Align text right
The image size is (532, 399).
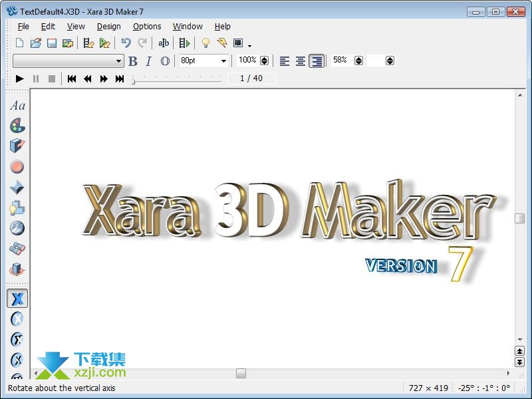click(x=317, y=61)
